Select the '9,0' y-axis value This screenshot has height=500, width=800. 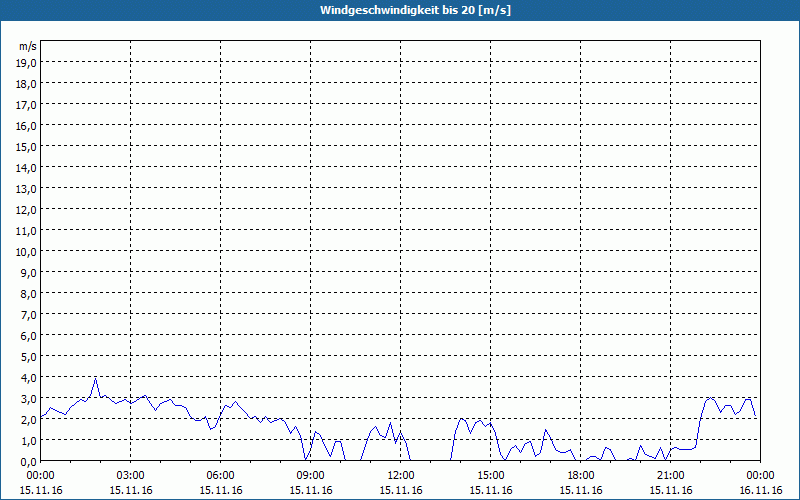[28, 272]
